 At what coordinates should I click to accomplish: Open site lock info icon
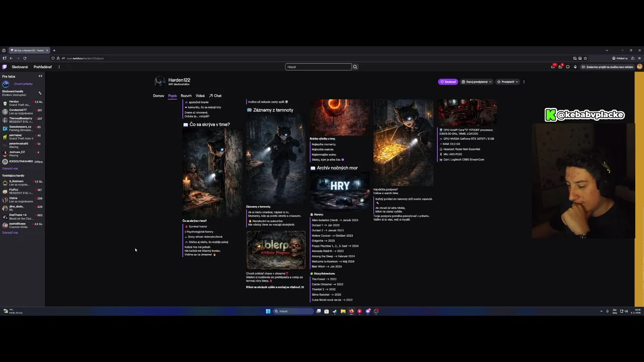(x=58, y=58)
